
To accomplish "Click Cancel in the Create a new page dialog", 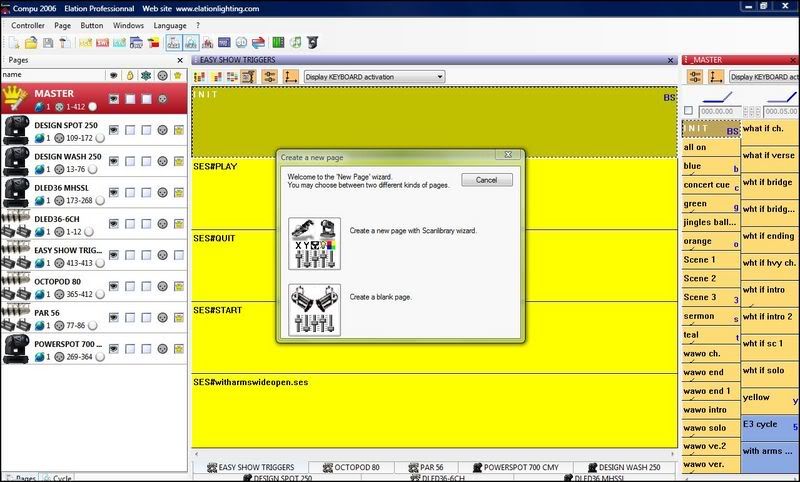I will point(487,180).
